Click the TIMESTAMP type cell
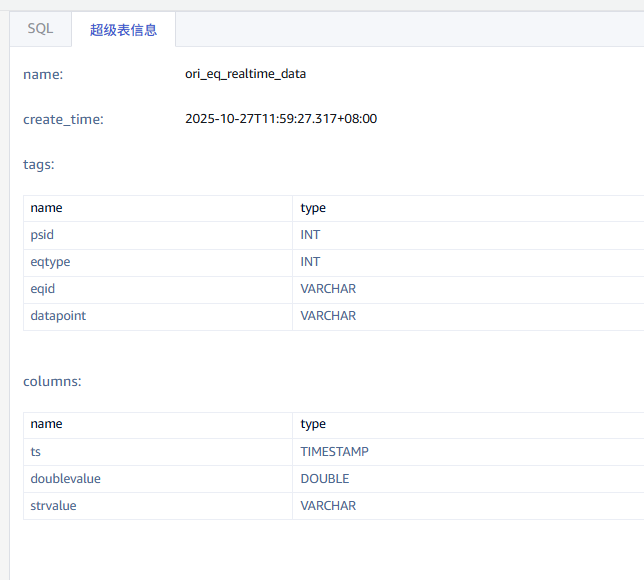 click(x=334, y=452)
